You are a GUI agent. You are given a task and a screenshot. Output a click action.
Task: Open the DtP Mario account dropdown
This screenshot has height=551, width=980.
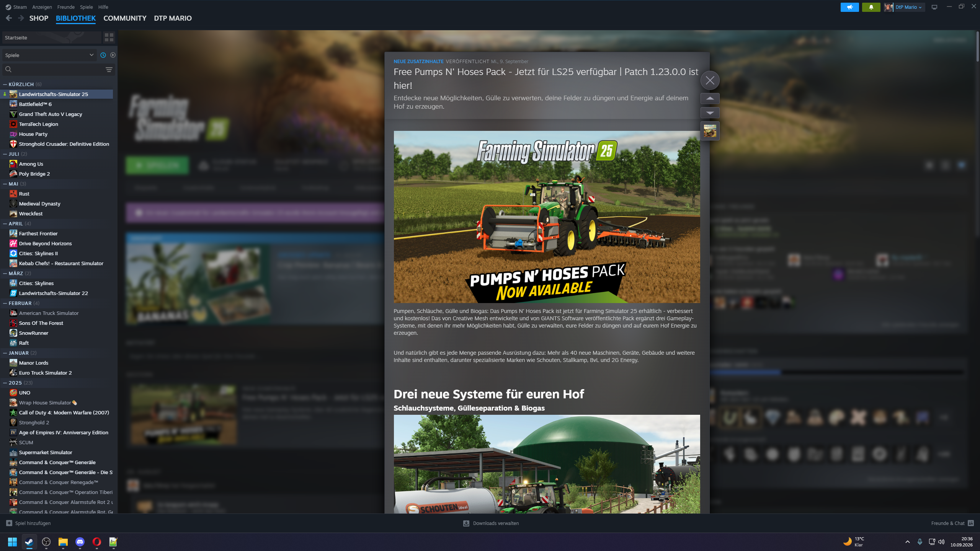point(904,7)
